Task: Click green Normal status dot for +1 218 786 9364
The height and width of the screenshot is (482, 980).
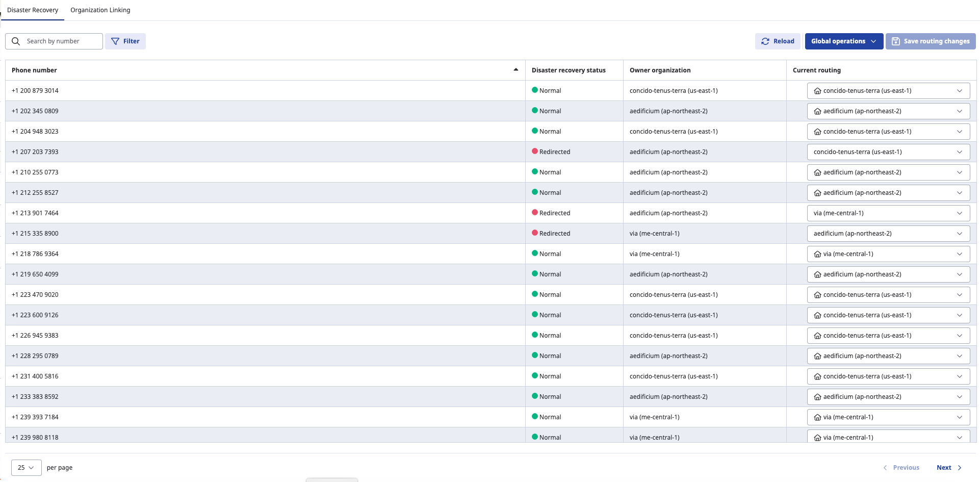Action: [534, 253]
